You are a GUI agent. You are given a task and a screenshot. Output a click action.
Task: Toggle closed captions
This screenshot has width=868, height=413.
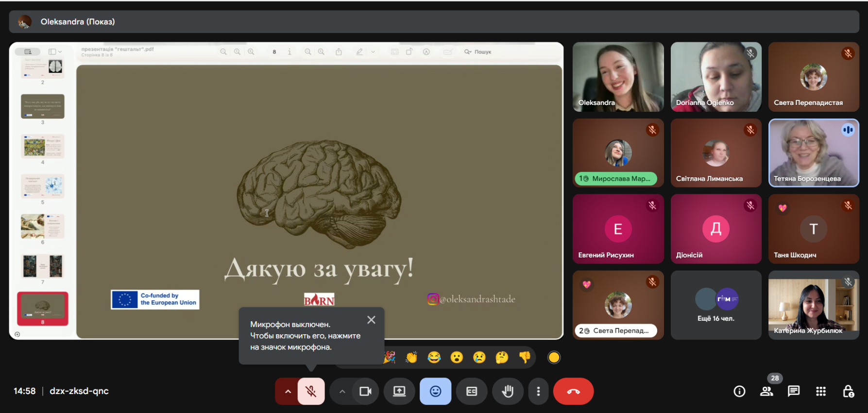pos(472,391)
